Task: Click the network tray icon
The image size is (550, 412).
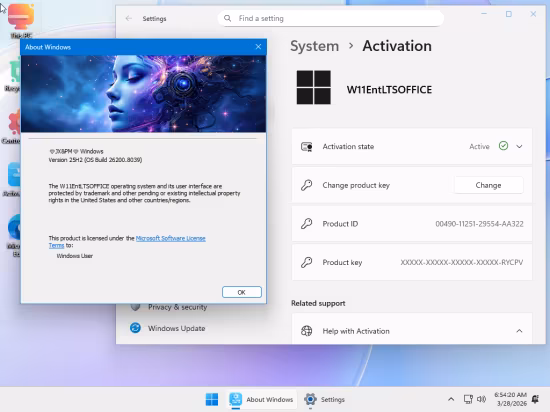Action: pos(468,399)
